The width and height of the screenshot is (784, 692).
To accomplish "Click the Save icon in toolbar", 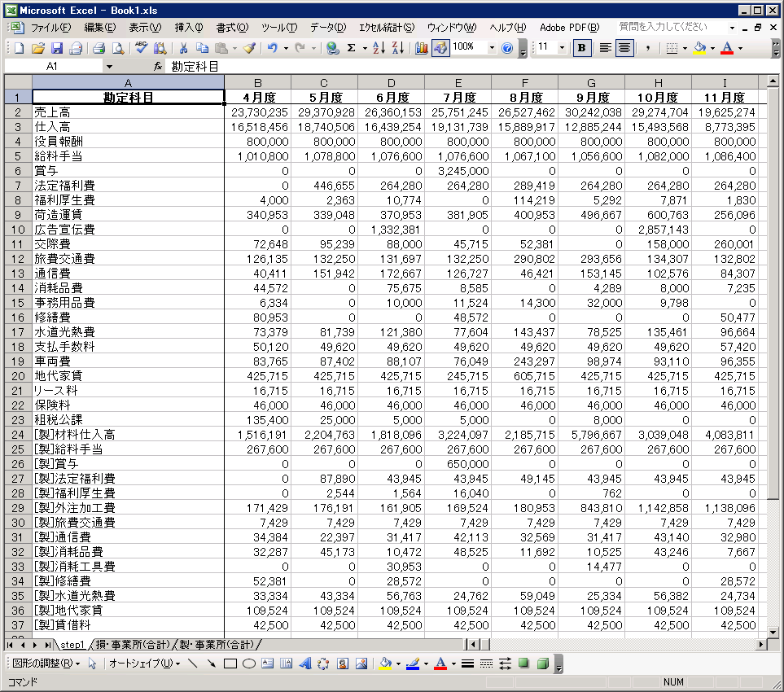I will (x=57, y=48).
